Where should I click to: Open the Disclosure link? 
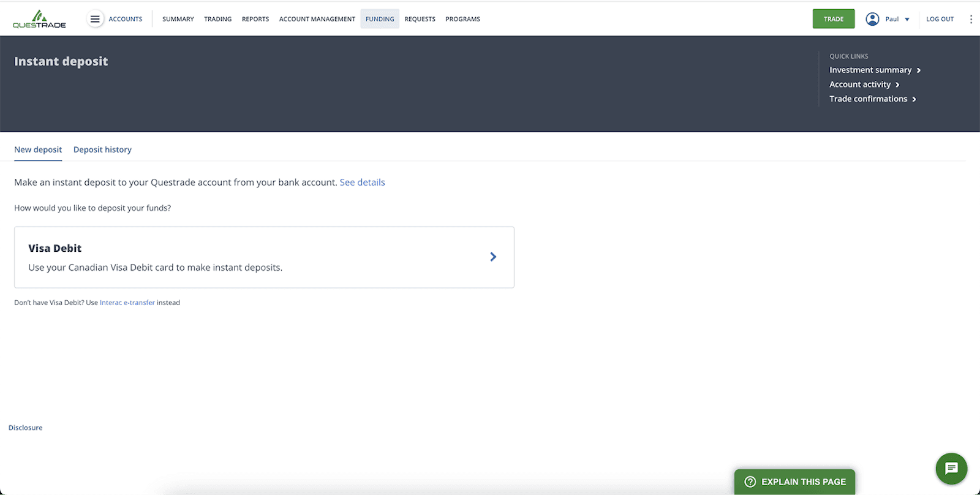click(x=26, y=428)
